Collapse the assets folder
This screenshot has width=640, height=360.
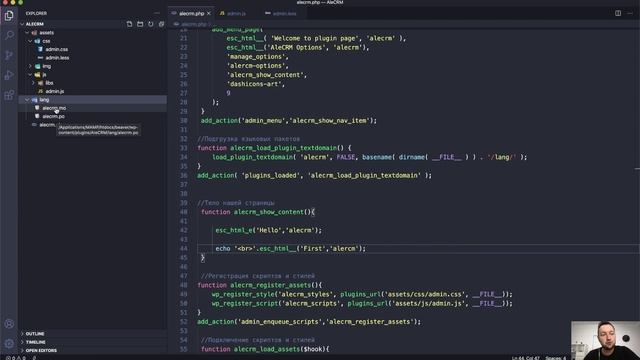27,33
